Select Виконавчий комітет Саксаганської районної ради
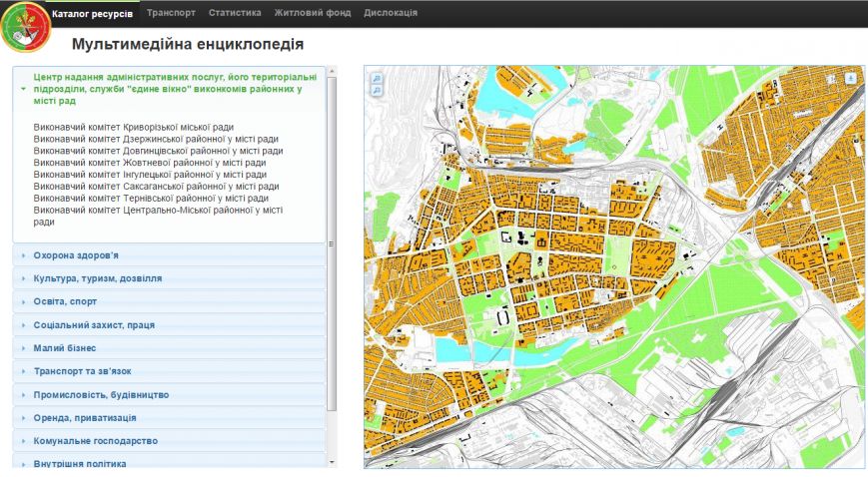 [156, 187]
